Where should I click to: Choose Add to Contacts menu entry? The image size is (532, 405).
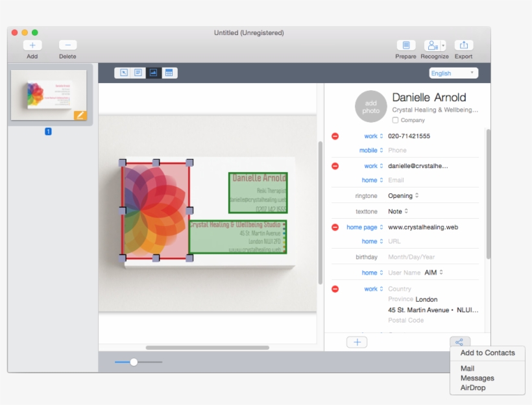click(487, 352)
